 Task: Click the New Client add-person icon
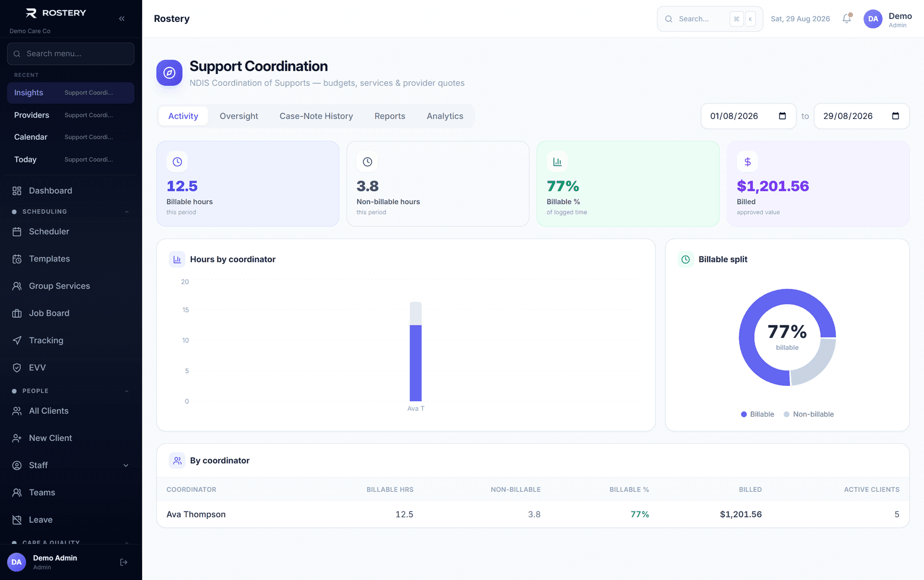tap(17, 438)
